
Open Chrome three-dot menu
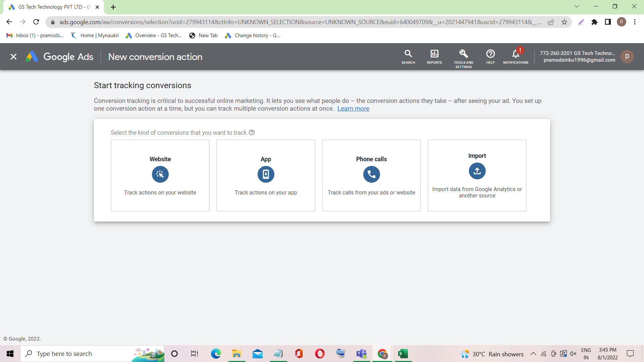tap(635, 22)
